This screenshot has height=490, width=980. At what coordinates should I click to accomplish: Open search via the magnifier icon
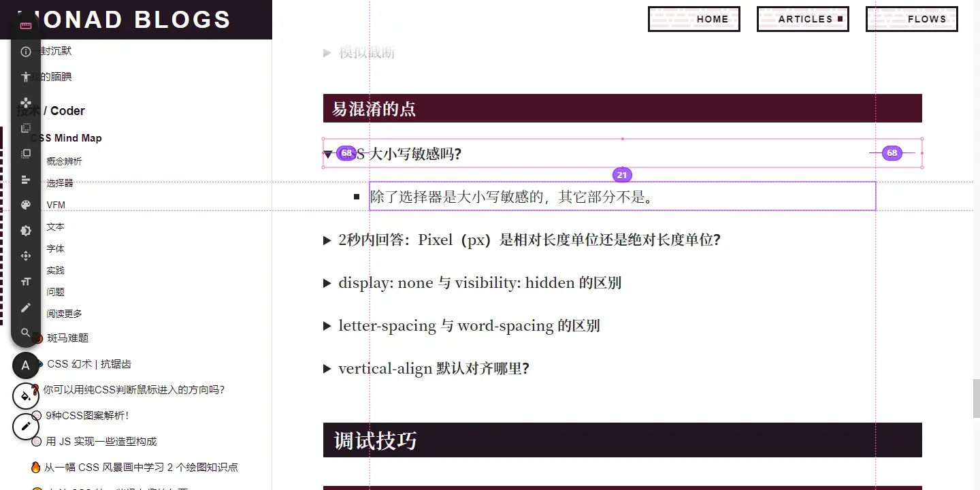point(25,333)
